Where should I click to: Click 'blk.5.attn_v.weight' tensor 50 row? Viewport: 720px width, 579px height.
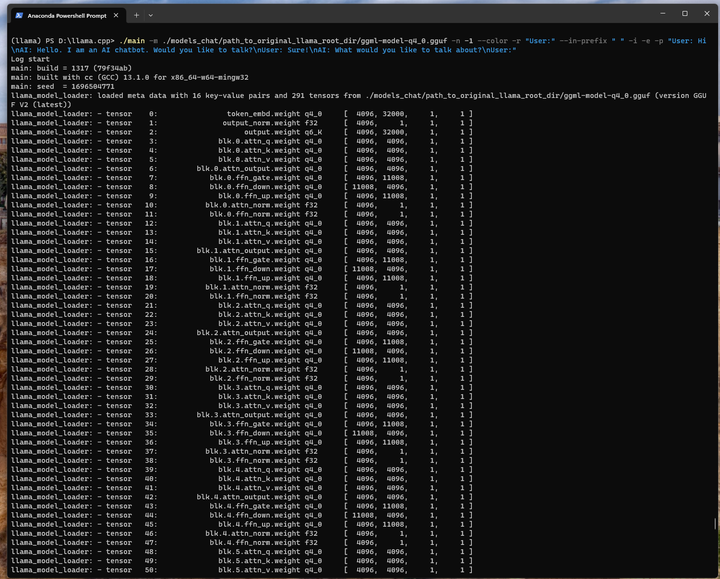242,570
